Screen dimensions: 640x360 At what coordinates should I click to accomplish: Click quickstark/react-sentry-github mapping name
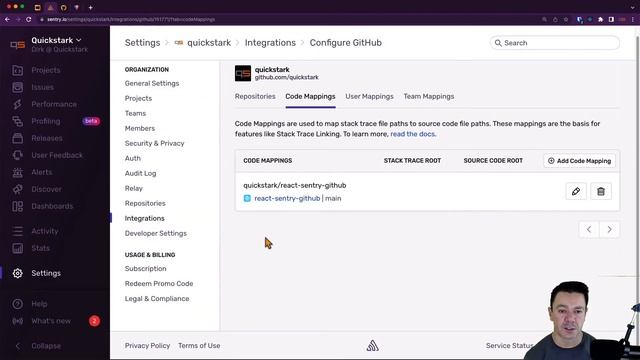[x=295, y=185]
